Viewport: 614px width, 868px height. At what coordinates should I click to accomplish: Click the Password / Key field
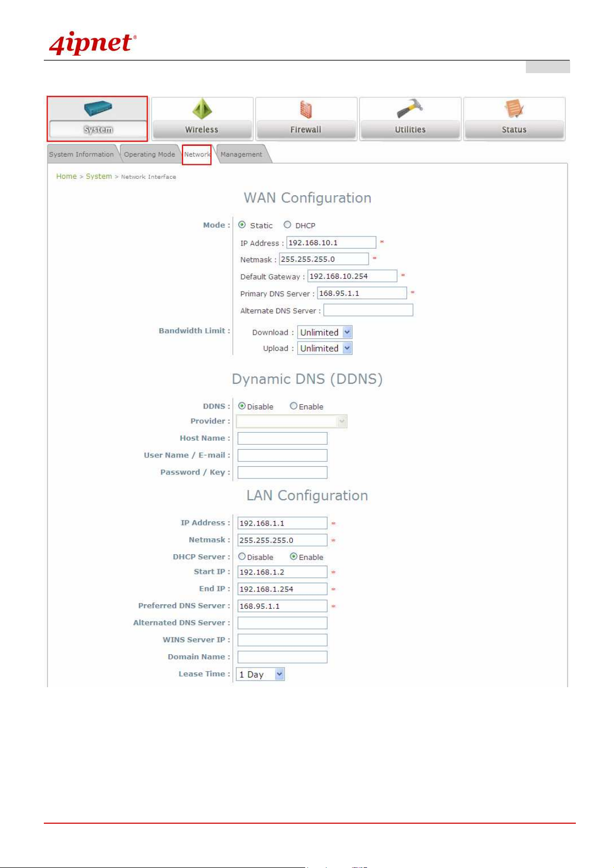click(x=283, y=472)
